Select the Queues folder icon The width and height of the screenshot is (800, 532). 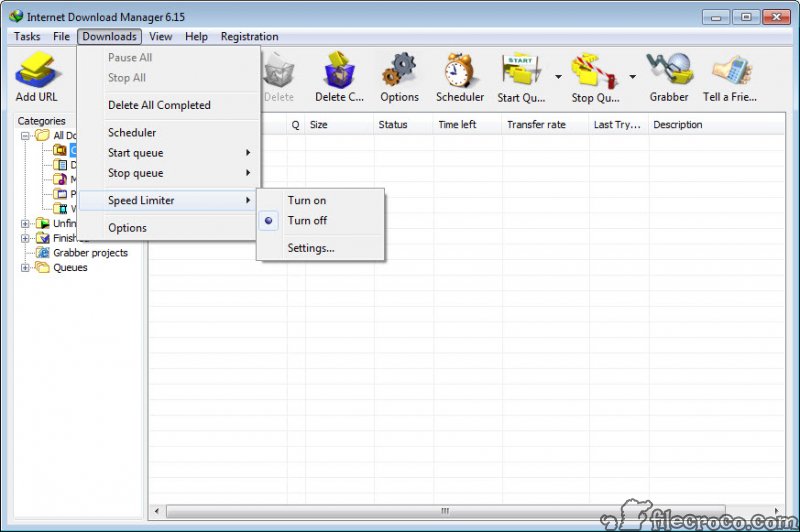(x=42, y=267)
